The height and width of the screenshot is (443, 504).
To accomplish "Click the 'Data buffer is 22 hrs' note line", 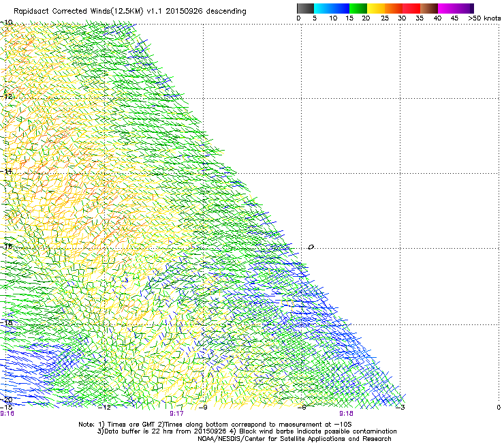I will click(x=163, y=431).
